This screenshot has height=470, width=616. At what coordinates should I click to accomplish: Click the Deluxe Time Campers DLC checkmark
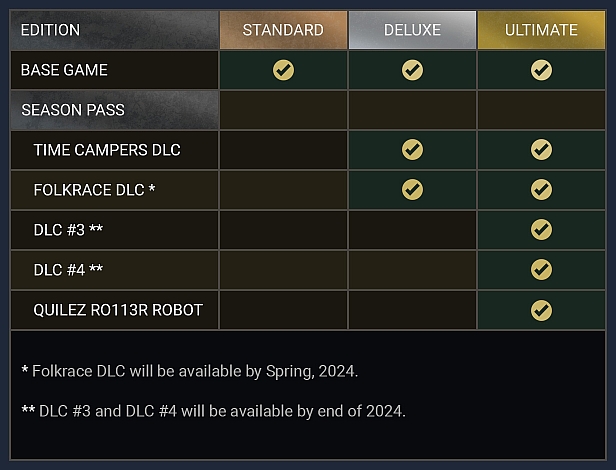tap(412, 150)
